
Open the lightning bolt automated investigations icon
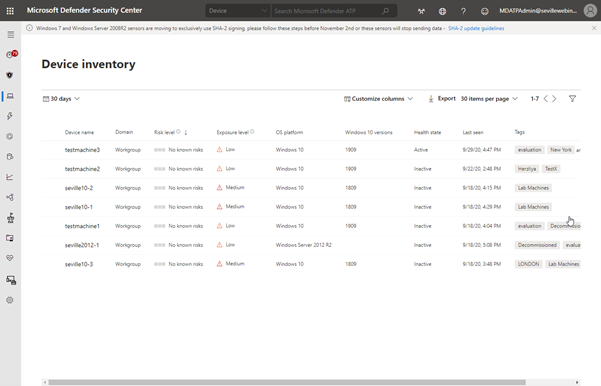(x=10, y=116)
